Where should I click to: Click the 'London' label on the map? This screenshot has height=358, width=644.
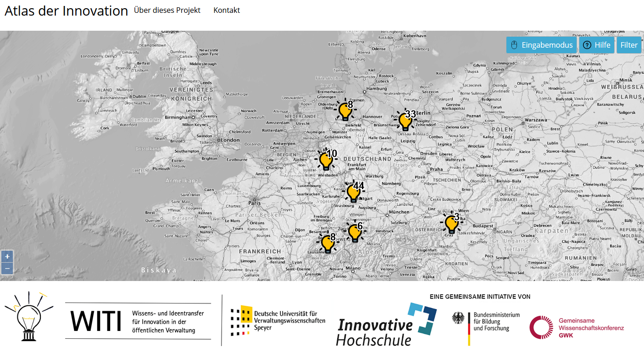click(x=230, y=140)
